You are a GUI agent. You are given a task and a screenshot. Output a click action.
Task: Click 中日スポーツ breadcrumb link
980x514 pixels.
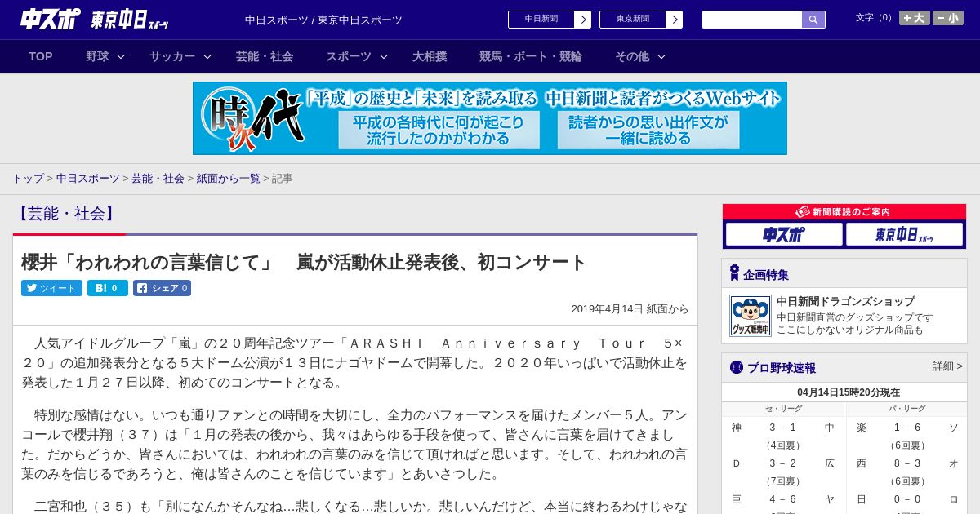click(x=87, y=178)
